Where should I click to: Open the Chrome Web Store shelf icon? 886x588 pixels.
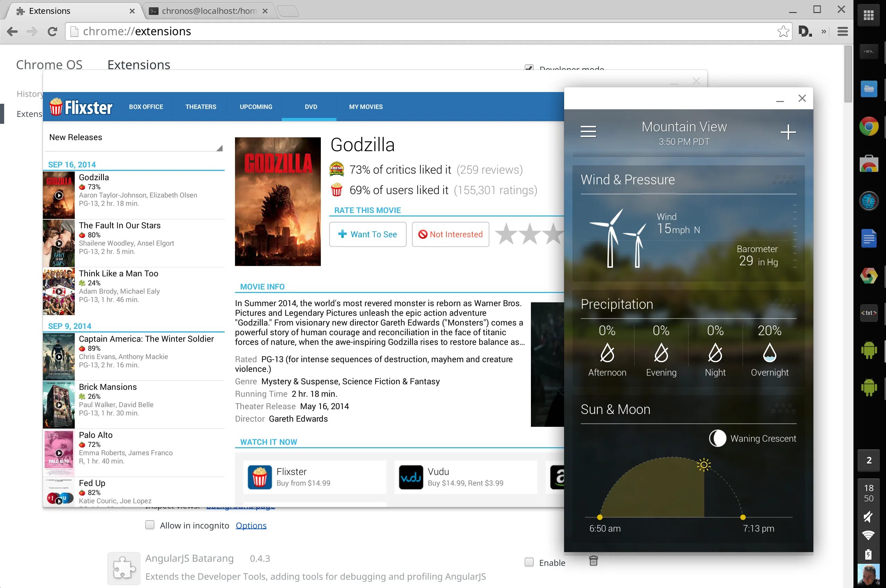pos(869,163)
